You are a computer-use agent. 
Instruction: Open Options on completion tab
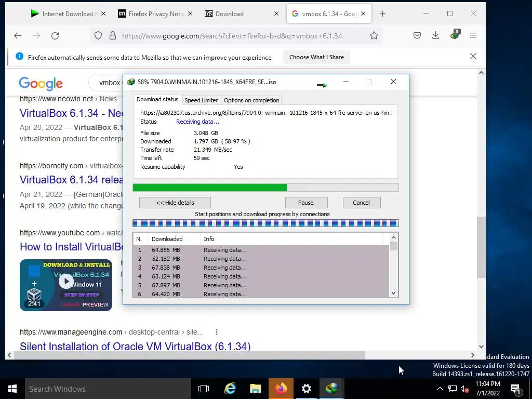pos(251,100)
